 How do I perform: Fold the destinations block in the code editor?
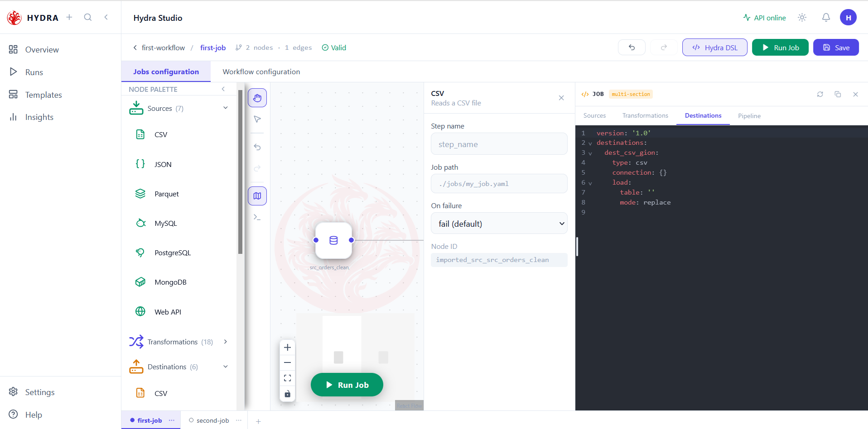point(590,143)
